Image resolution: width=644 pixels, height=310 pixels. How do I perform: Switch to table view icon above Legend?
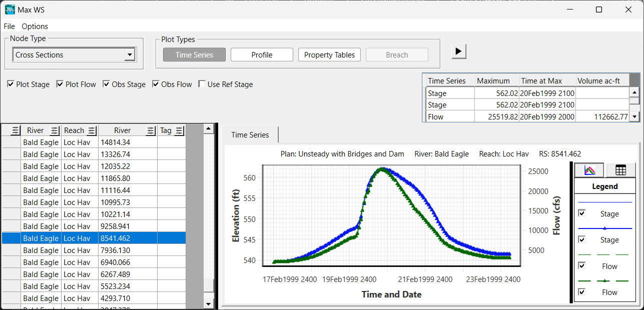(x=620, y=170)
